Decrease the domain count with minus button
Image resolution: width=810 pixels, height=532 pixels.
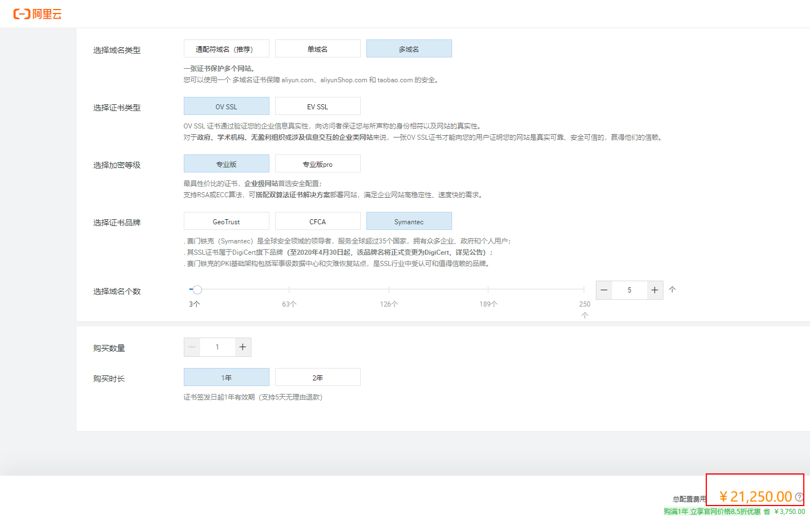[604, 290]
